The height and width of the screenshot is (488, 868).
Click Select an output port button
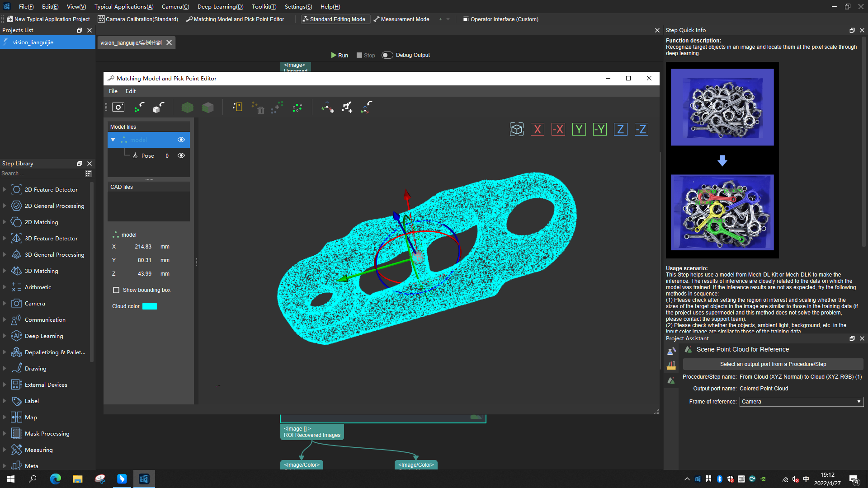(773, 364)
